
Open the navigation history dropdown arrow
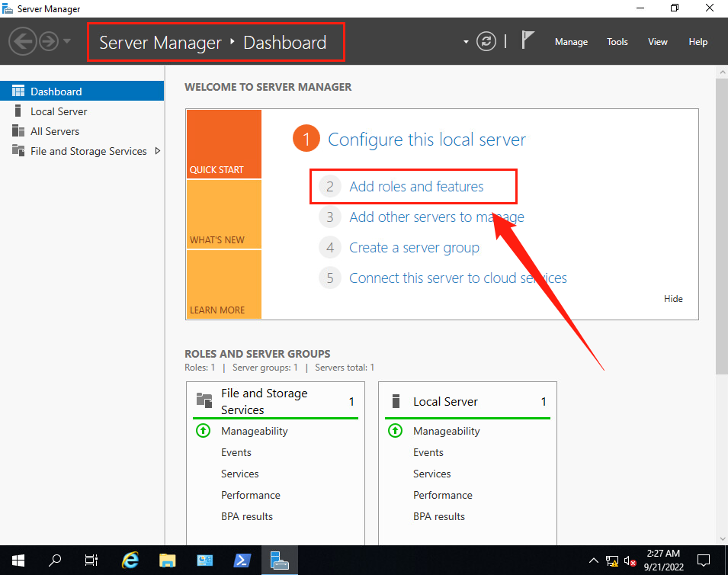(x=67, y=41)
